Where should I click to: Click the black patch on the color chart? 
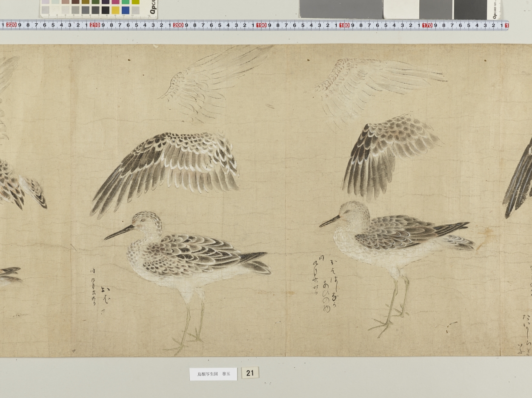(x=106, y=10)
